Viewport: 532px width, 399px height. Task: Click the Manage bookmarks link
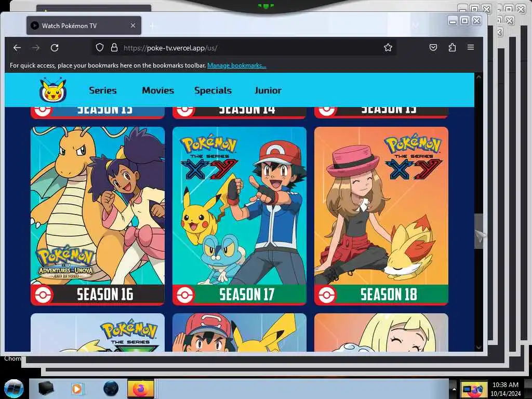pyautogui.click(x=237, y=65)
